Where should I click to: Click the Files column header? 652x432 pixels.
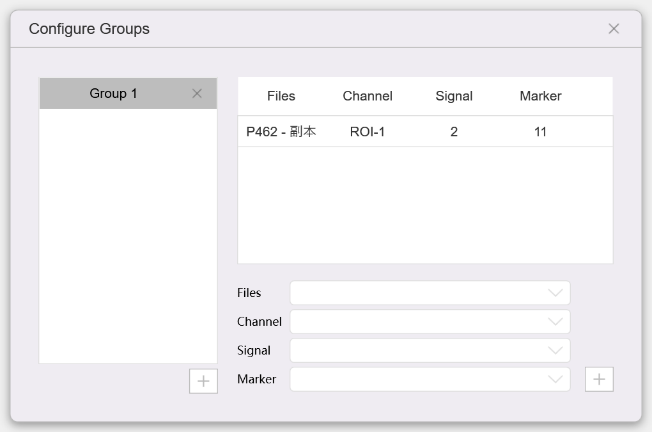[x=281, y=96]
